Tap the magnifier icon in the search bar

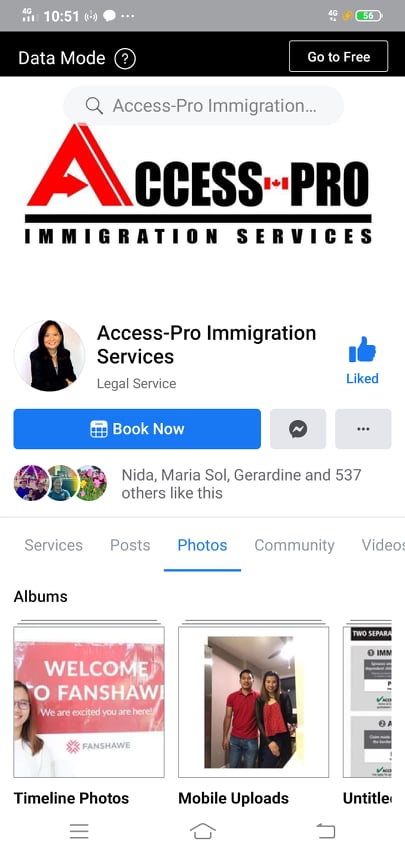[94, 106]
